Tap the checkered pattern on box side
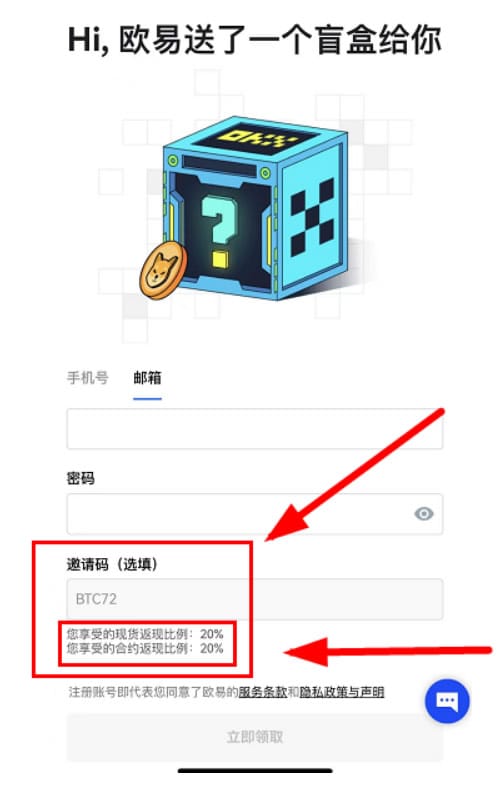Screen dimensions: 500x789 [312, 216]
